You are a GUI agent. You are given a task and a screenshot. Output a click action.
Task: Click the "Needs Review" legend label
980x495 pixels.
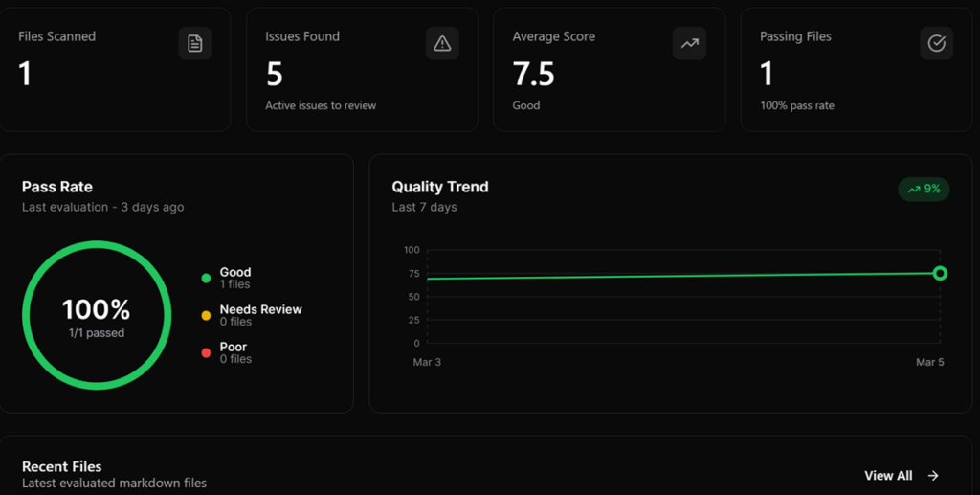(x=260, y=309)
